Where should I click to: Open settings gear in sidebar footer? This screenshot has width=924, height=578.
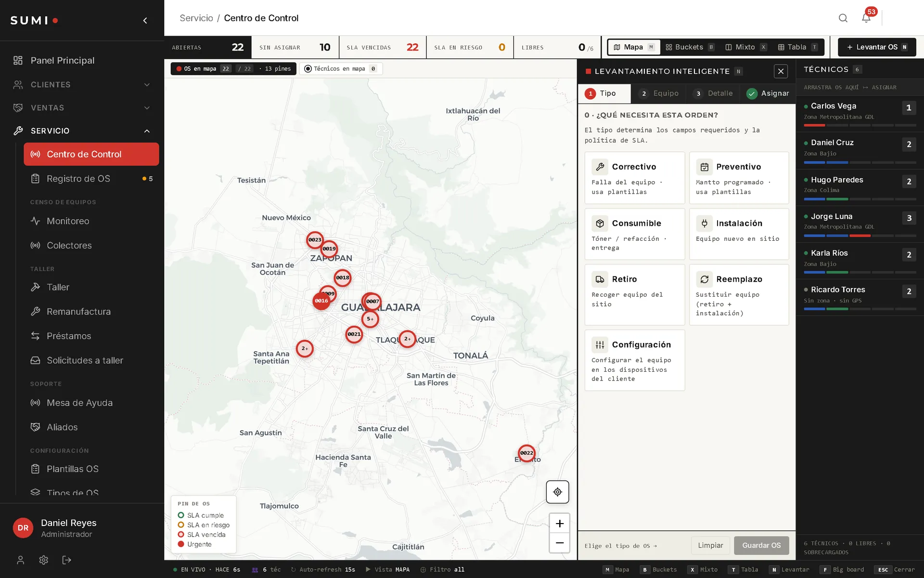click(x=43, y=560)
